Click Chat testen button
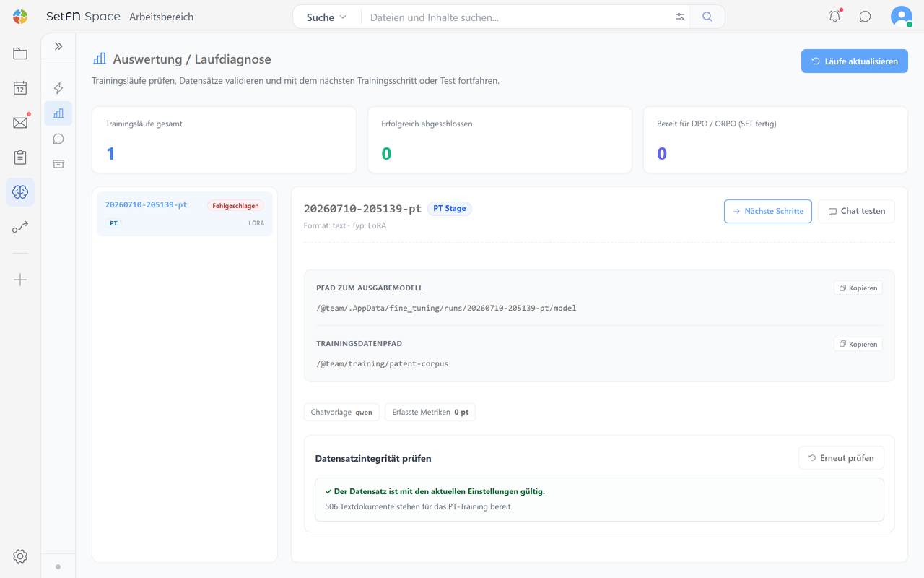Viewport: 924px width, 578px height. 856,211
